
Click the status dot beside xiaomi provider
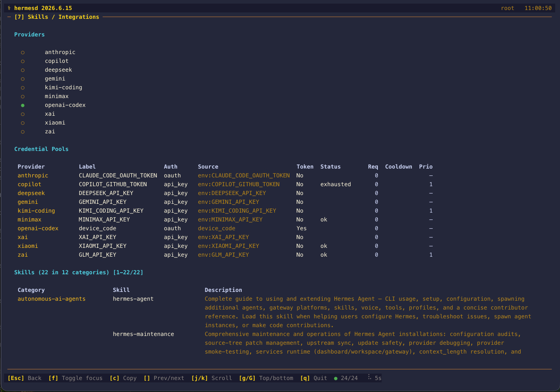click(23, 123)
